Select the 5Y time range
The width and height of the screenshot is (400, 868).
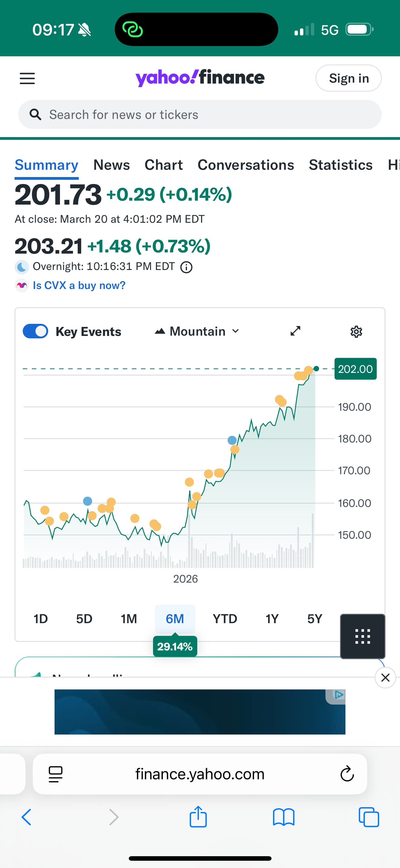(x=315, y=619)
